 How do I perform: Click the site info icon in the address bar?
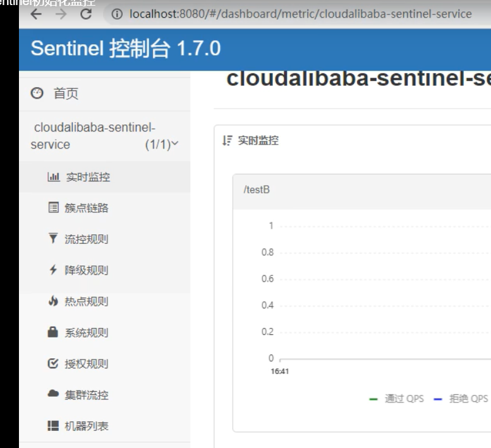click(x=117, y=14)
